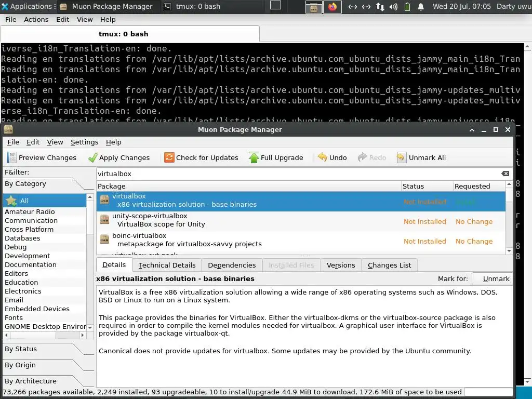
Task: Open Muon's Edit menu
Action: tap(33, 142)
